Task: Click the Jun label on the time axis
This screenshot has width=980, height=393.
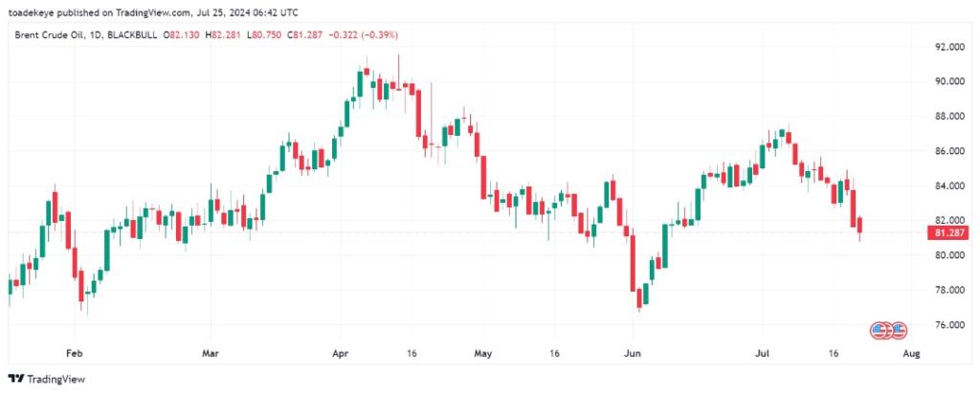Action: (x=632, y=354)
